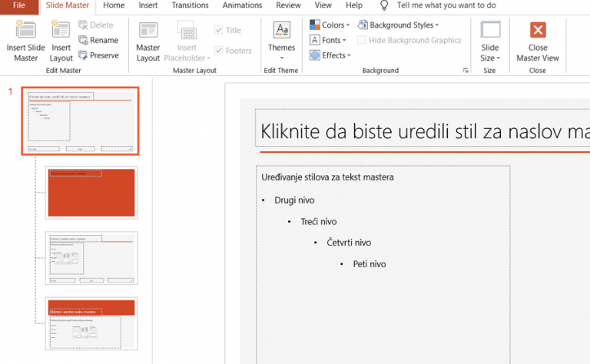The width and height of the screenshot is (590, 364).
Task: Open the Animations tab
Action: (242, 5)
